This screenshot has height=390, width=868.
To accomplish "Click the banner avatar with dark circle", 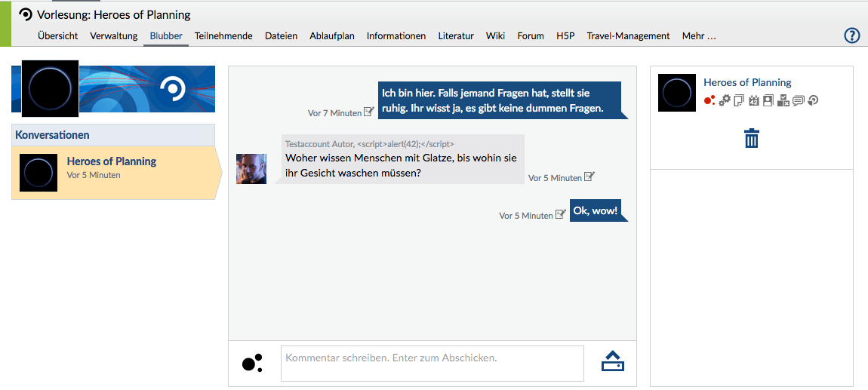I will 50,88.
